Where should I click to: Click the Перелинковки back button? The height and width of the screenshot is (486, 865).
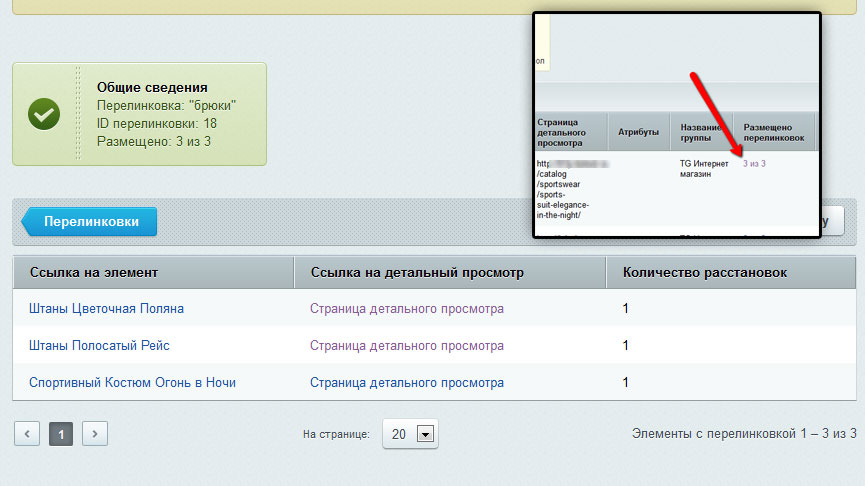click(90, 222)
